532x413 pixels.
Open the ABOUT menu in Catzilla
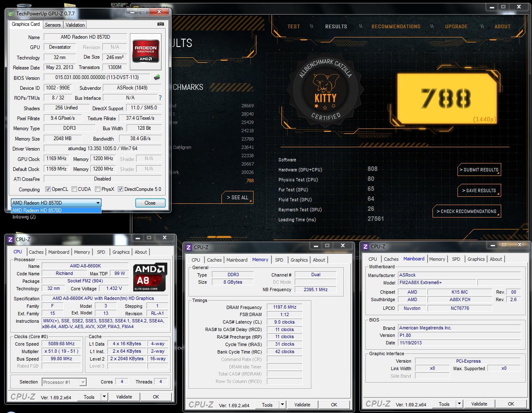pos(502,27)
